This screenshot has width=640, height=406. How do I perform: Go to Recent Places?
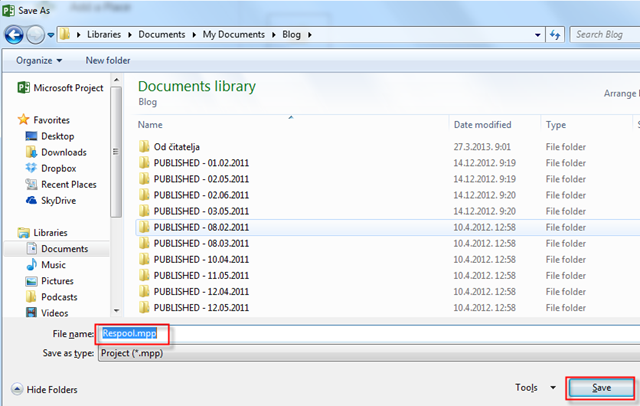tap(68, 184)
